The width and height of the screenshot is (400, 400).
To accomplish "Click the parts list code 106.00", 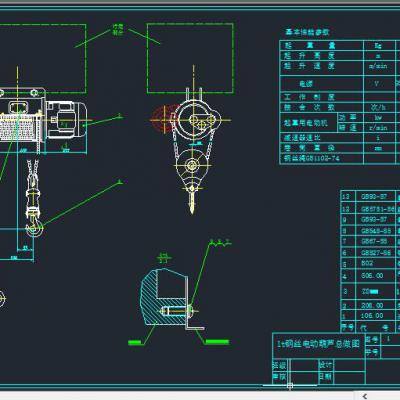I will [x=372, y=316].
